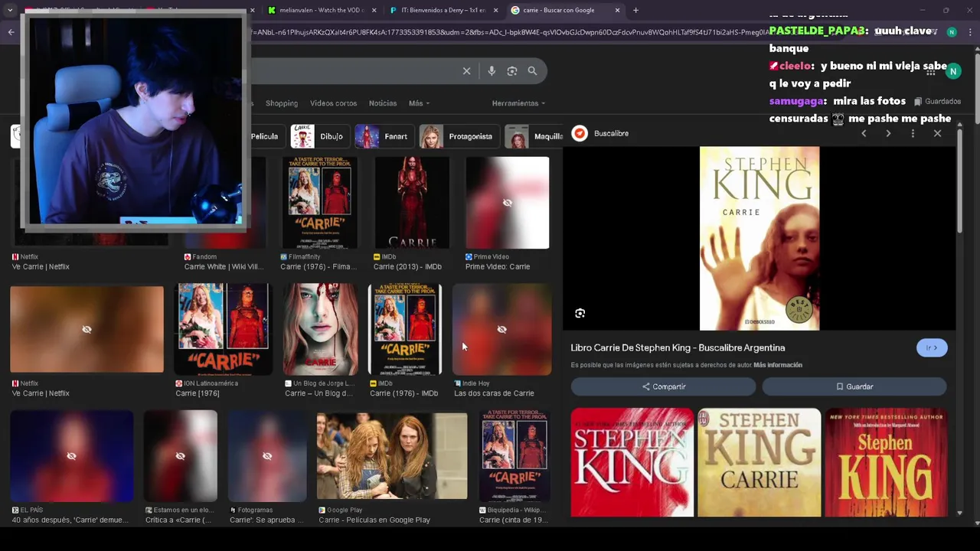Screen dimensions: 980x551
Task: Open Guardados saved items
Action: 936,101
